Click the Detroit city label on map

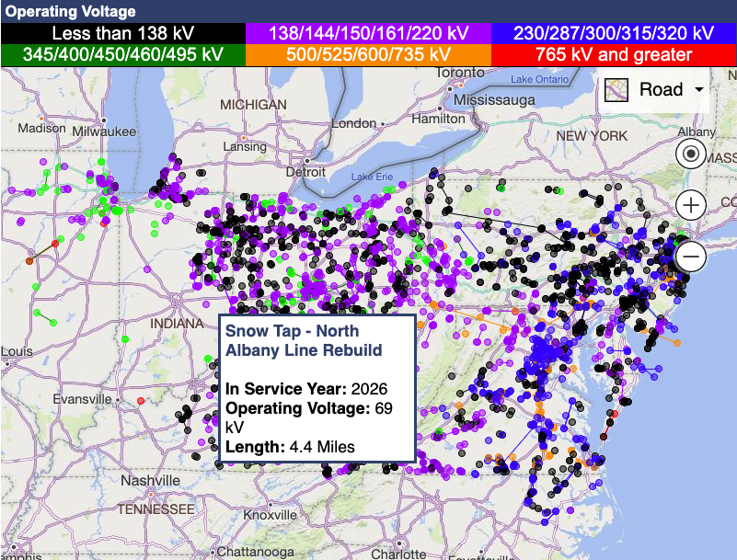point(305,172)
